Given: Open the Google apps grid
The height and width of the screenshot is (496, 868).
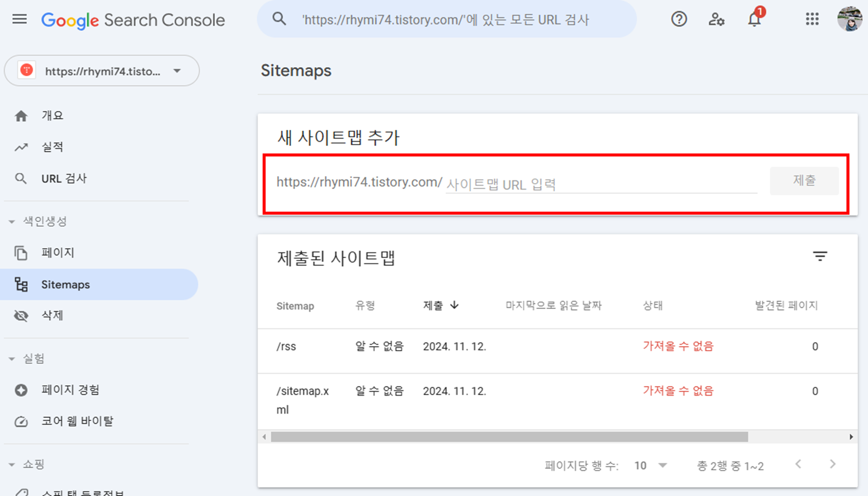Looking at the screenshot, I should 812,20.
